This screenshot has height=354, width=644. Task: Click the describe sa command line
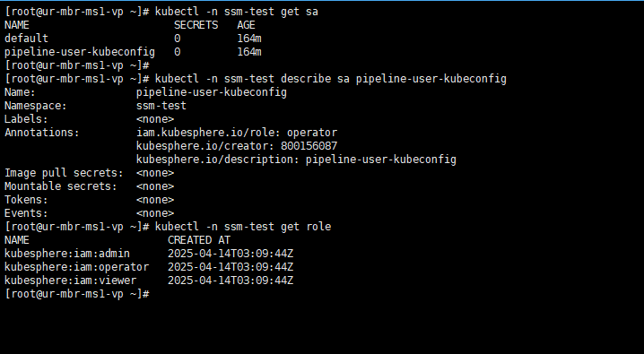coord(331,79)
